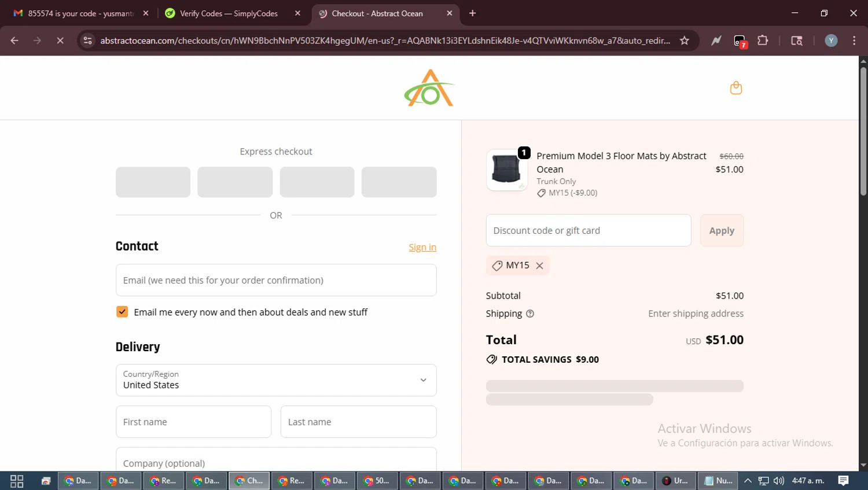Click the Abstract Ocean logo
This screenshot has width=868, height=490.
click(x=429, y=88)
